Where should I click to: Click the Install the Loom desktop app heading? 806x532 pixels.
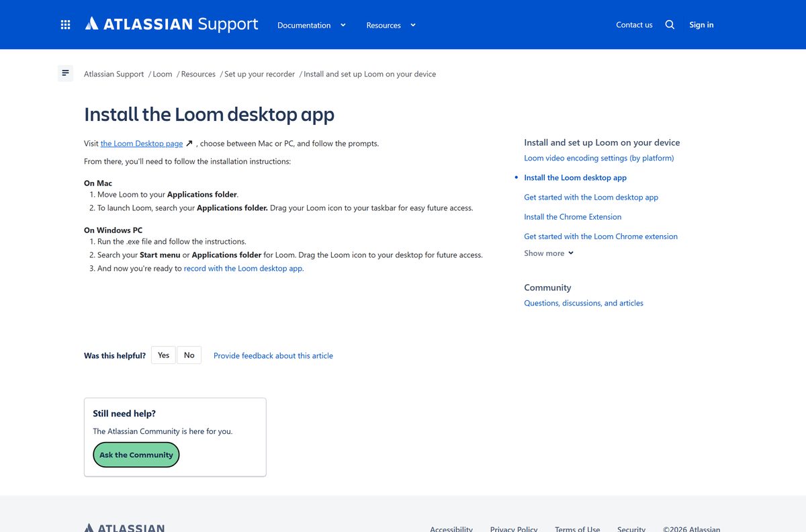click(x=209, y=114)
